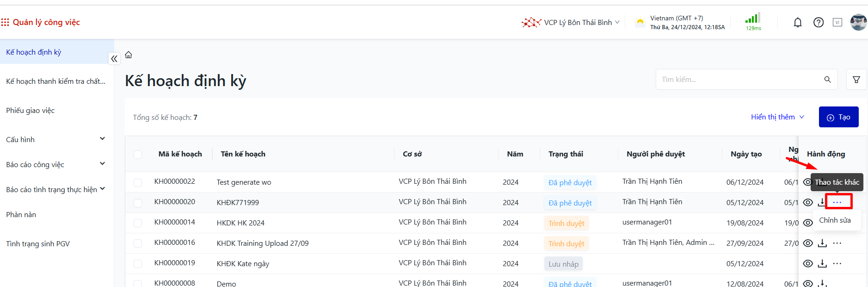The height and width of the screenshot is (287, 868).
Task: Expand the Báo cáo công việc section
Action: [x=102, y=164]
